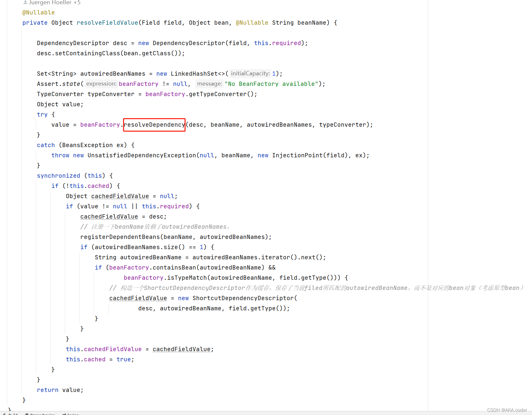Open the Juergen Hoeller +5 author hint

55,3
